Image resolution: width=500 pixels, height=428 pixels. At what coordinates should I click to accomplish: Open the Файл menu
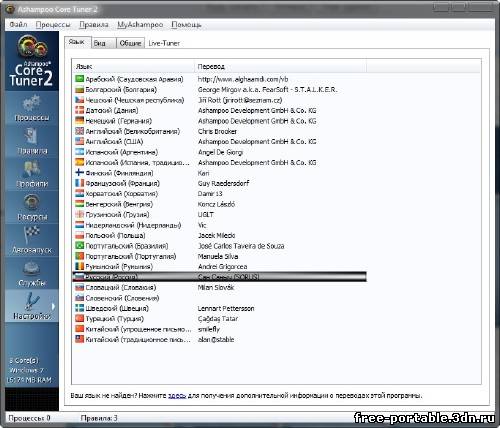[18, 25]
